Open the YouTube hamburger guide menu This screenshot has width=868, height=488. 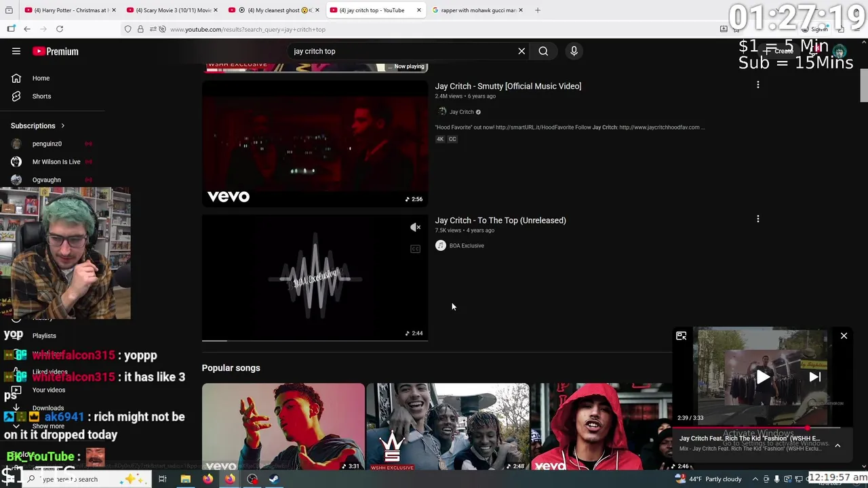pos(16,51)
